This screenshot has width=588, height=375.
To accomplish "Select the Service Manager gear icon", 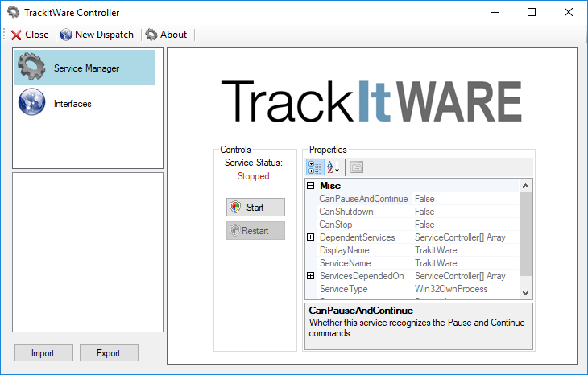I will pos(32,67).
